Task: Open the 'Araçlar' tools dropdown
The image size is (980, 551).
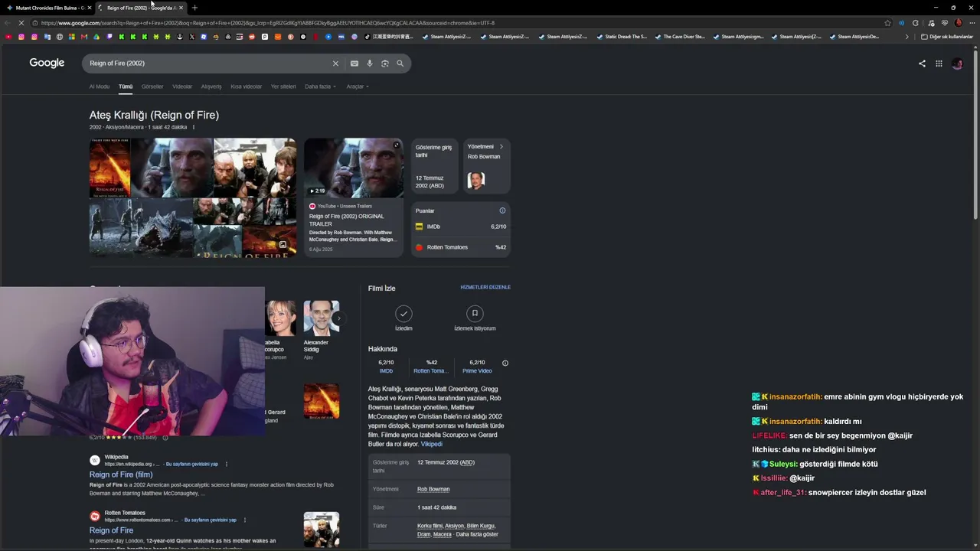Action: [x=358, y=86]
